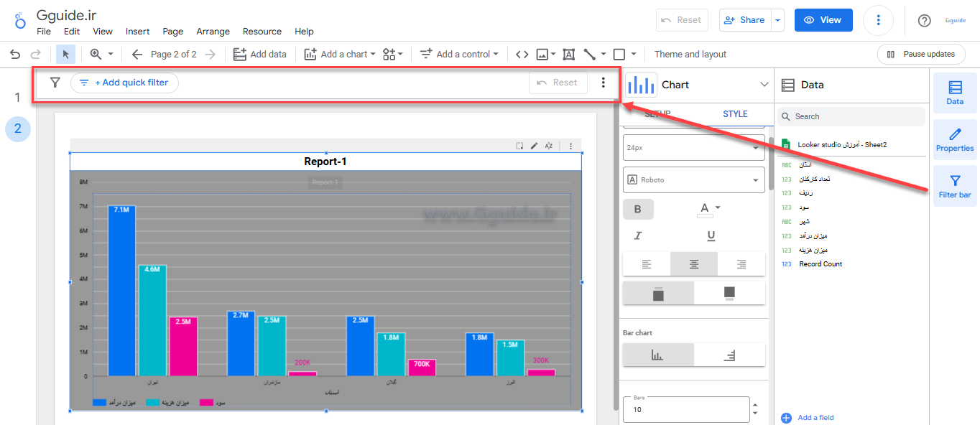This screenshot has height=425, width=980.
Task: Click the data fields Search box
Action: (x=851, y=116)
